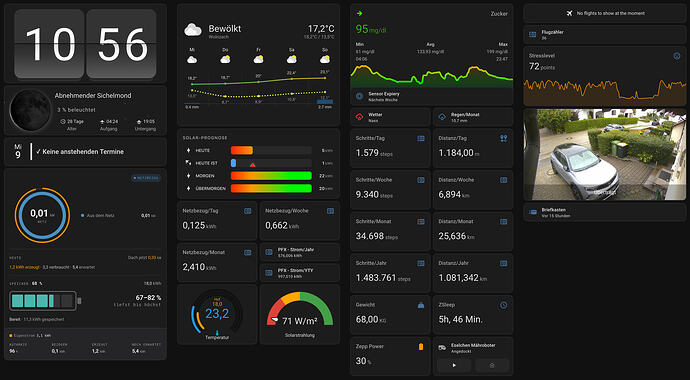Click the Zepp Power battery icon
Image resolution: width=690 pixels, height=380 pixels.
pos(421,347)
